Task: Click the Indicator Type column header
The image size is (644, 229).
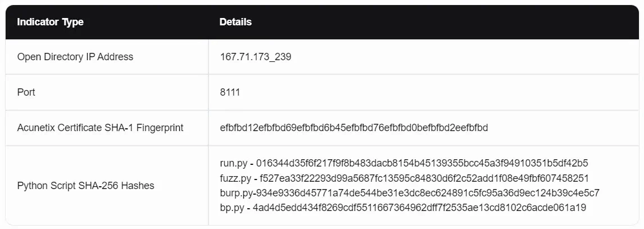Action: point(50,23)
